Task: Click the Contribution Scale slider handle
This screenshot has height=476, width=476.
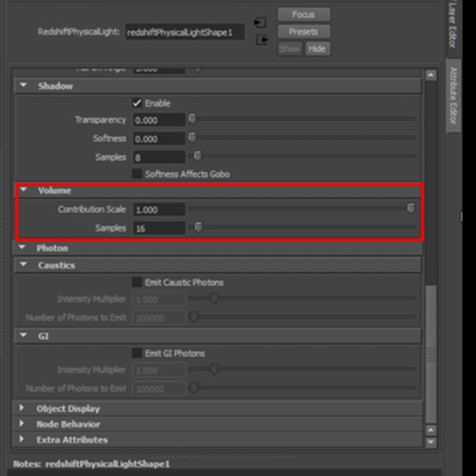Action: coord(411,208)
